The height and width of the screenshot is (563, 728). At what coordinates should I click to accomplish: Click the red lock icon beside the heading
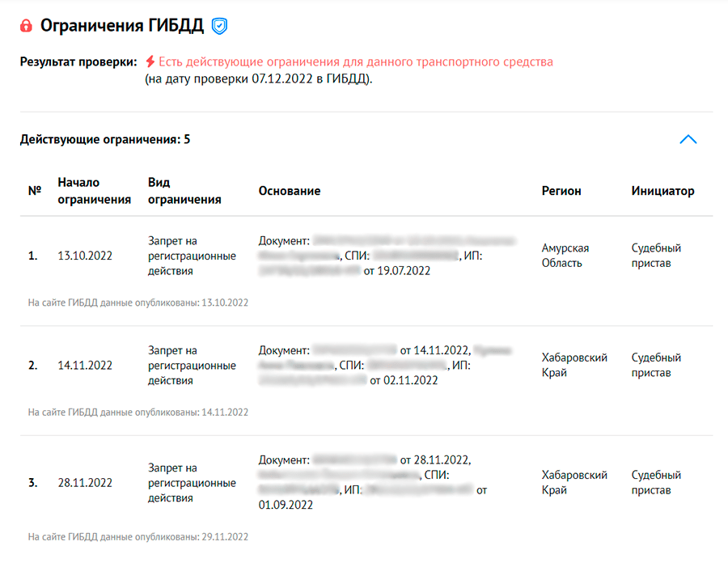coord(27,26)
